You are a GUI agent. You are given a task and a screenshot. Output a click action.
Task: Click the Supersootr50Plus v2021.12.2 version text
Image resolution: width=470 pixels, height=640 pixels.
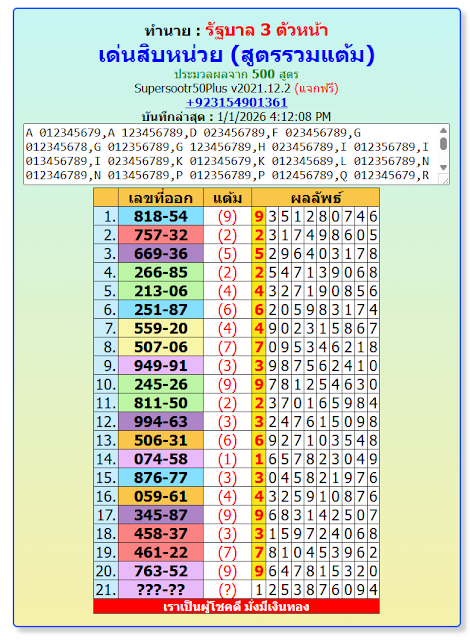[x=212, y=88]
